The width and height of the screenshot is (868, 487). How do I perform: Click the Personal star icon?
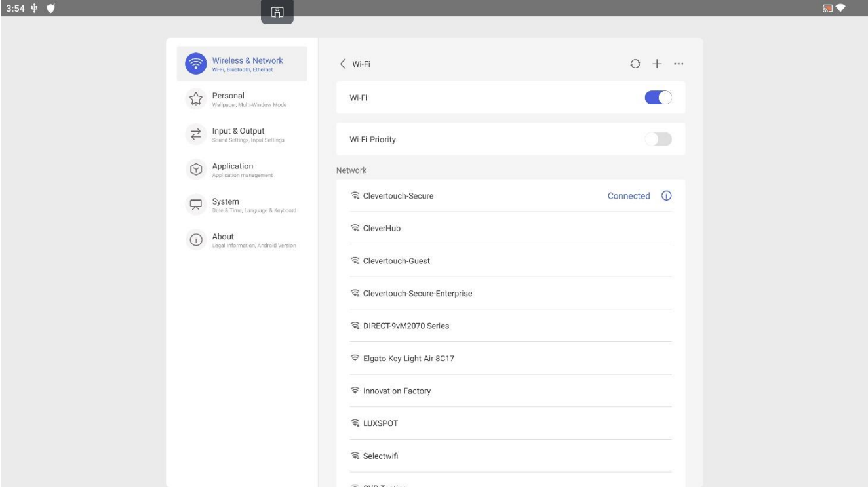(195, 99)
